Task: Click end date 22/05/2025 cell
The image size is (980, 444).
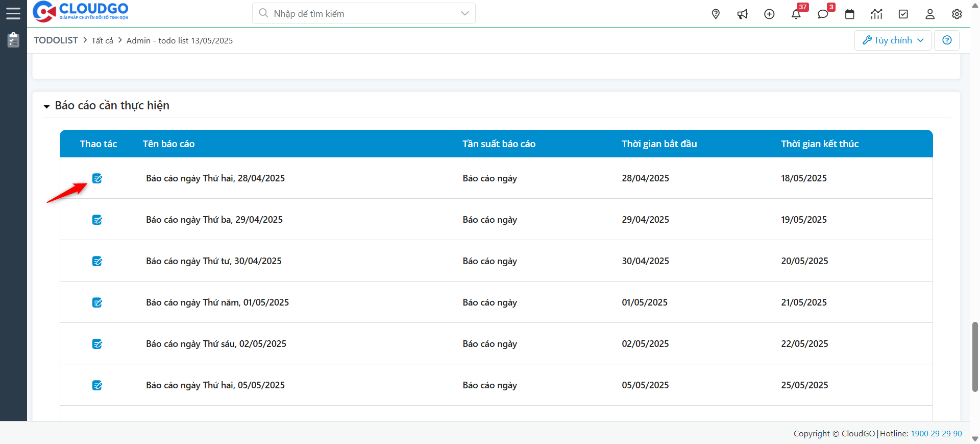Action: tap(804, 344)
